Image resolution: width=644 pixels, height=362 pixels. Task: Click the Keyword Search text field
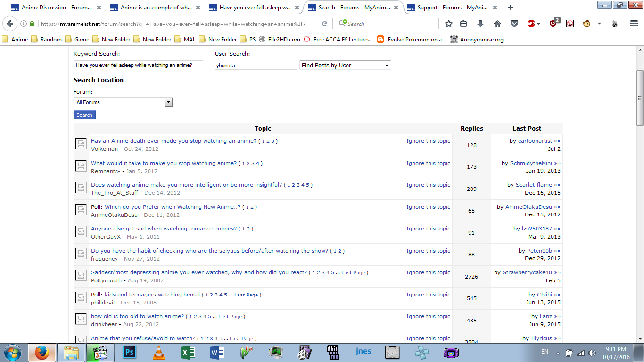[138, 66]
